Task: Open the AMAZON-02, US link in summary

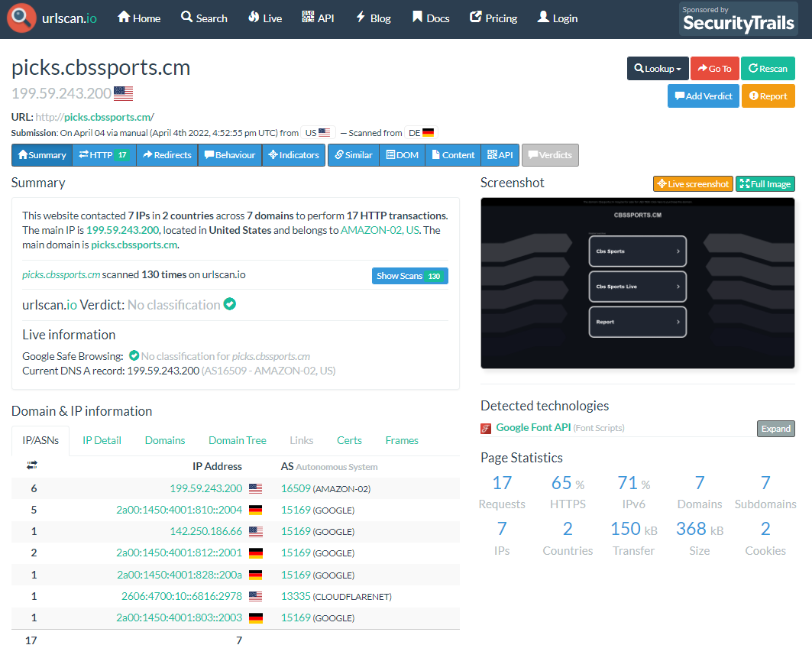Action: (380, 230)
